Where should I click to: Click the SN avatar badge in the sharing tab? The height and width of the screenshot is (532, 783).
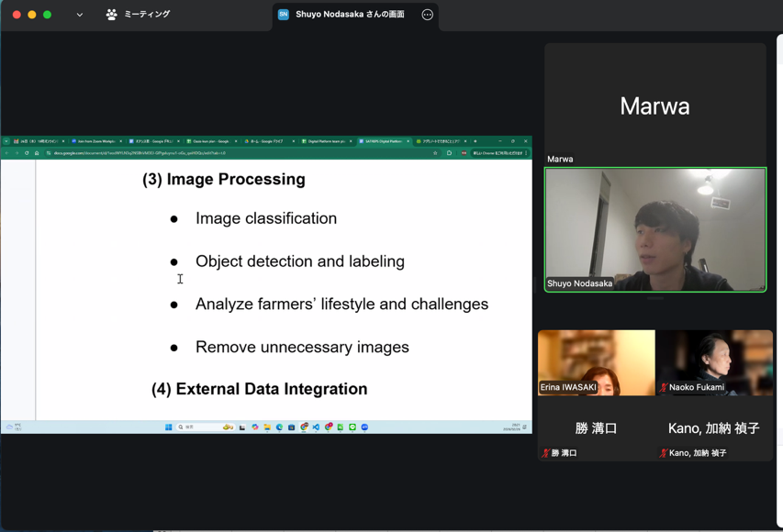pyautogui.click(x=284, y=15)
